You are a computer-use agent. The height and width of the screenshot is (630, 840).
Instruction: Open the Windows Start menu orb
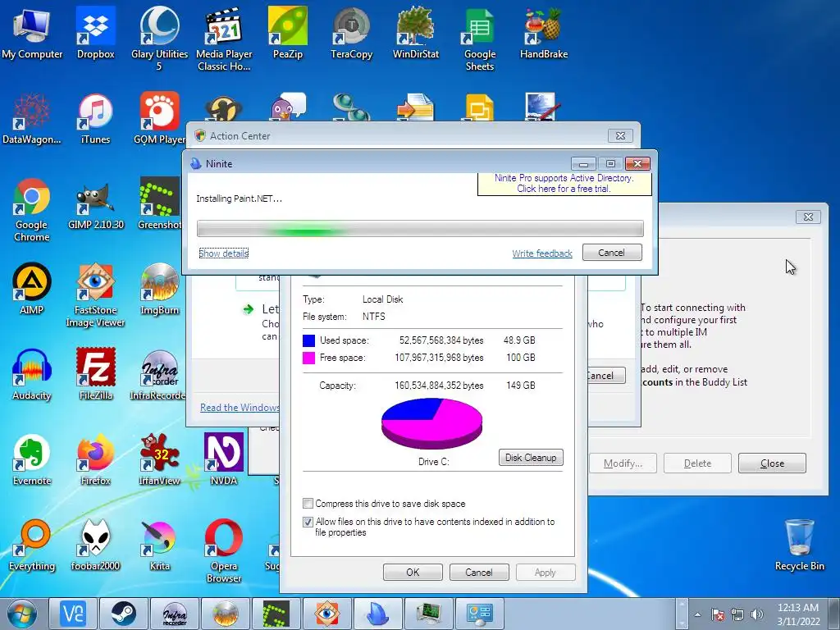point(22,614)
